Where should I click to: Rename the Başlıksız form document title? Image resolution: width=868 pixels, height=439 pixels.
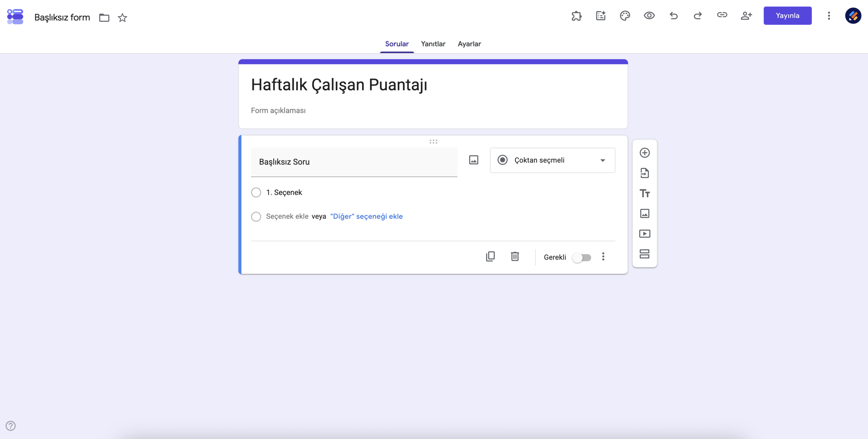coord(62,17)
